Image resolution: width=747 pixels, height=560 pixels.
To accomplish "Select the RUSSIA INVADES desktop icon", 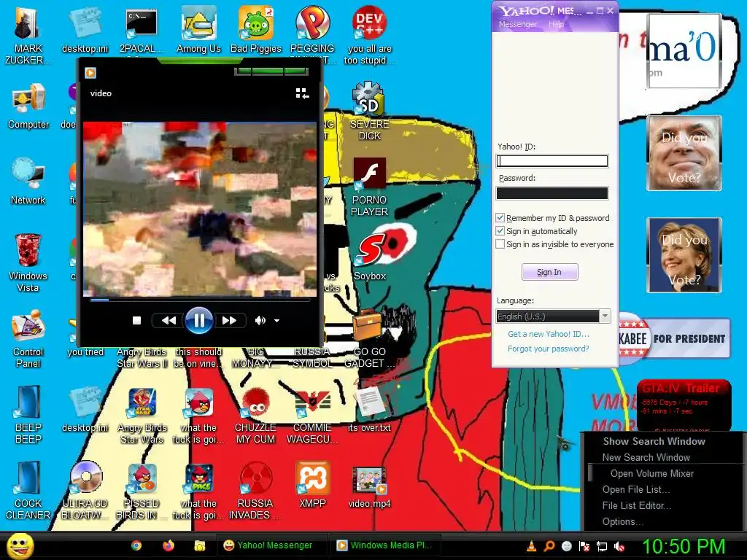I will (x=255, y=491).
